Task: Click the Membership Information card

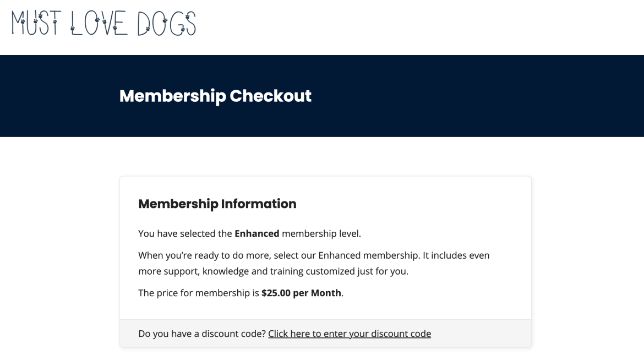Action: click(325, 248)
